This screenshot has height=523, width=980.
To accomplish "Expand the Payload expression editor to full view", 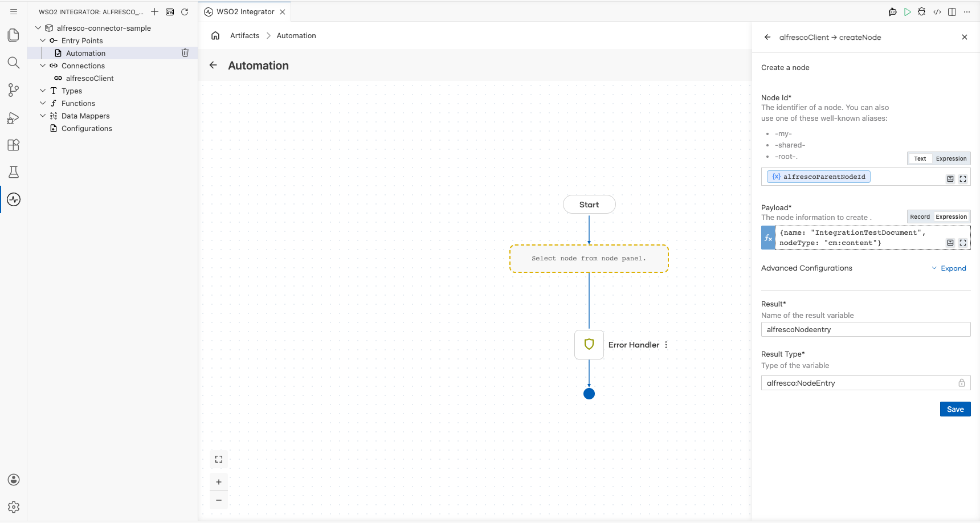I will coord(963,243).
